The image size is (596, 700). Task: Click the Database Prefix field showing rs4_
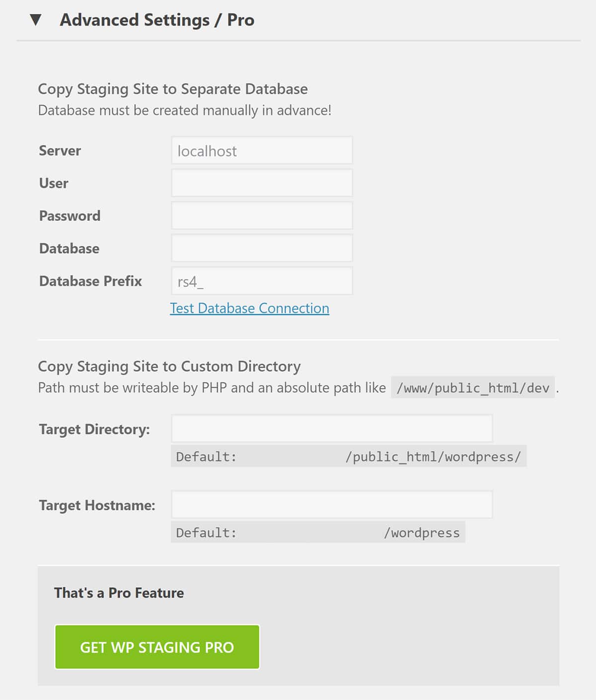[262, 281]
